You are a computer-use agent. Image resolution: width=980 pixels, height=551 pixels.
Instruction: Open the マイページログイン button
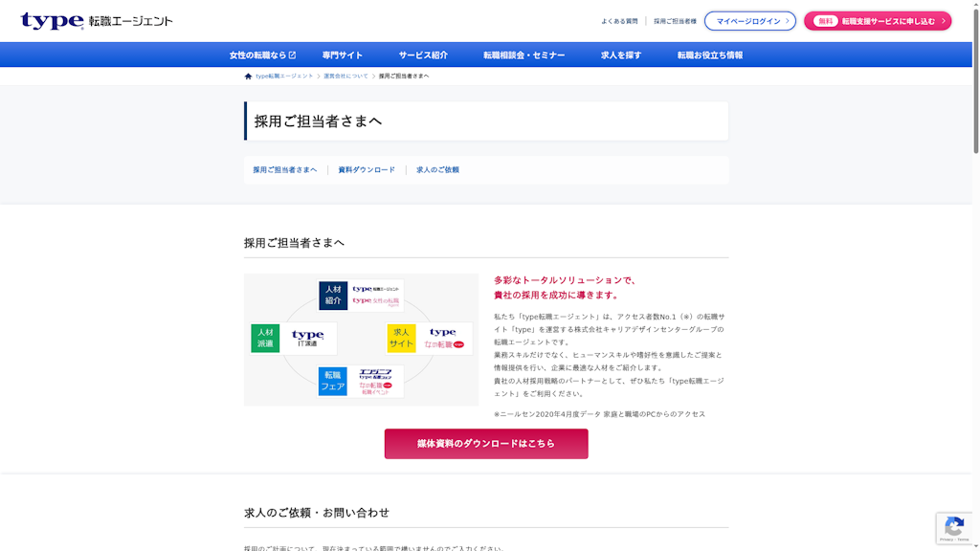click(x=750, y=21)
